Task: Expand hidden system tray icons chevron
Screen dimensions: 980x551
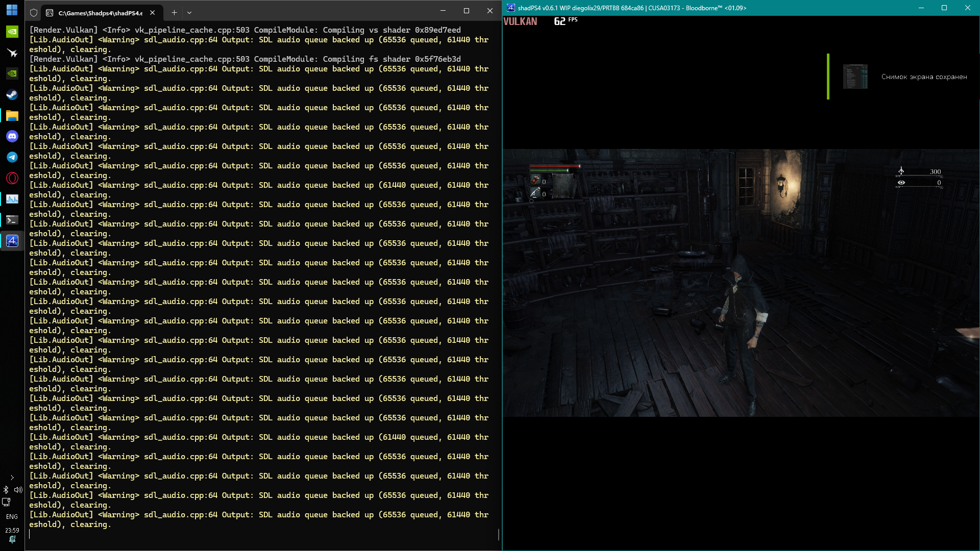Action: [12, 478]
